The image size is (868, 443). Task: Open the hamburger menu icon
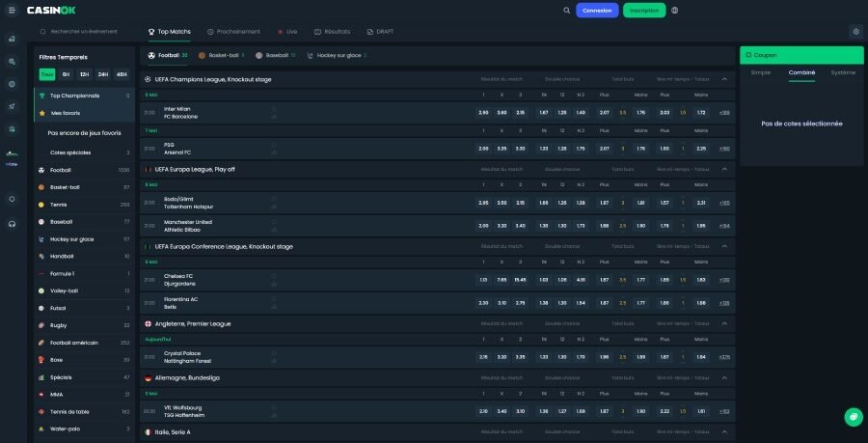(13, 10)
